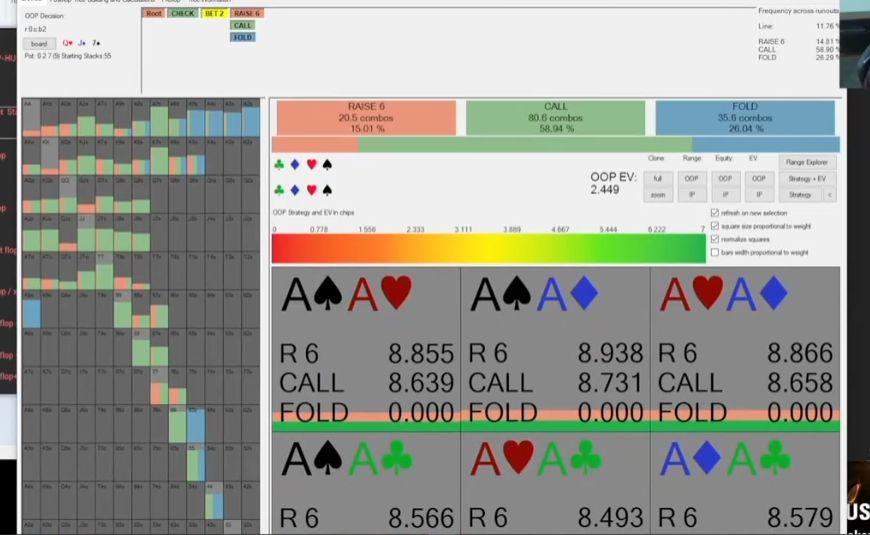Image resolution: width=870 pixels, height=535 pixels.
Task: Open the ace of hearts, ace of clubs combo
Action: pos(555,483)
